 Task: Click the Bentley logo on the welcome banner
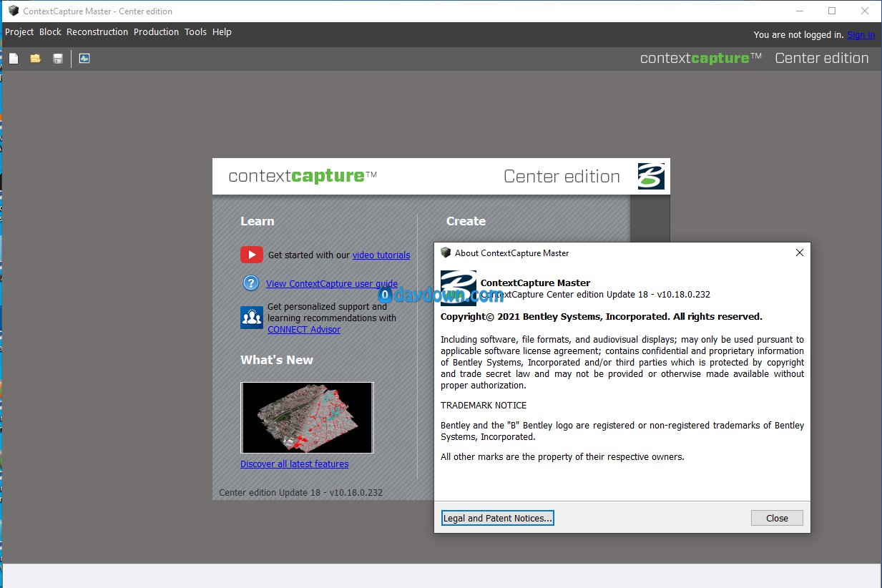[x=651, y=176]
